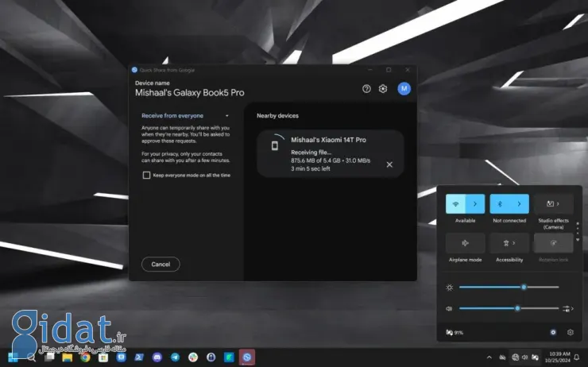
Task: Enable Keep everyone mode on all the time
Action: [x=146, y=175]
